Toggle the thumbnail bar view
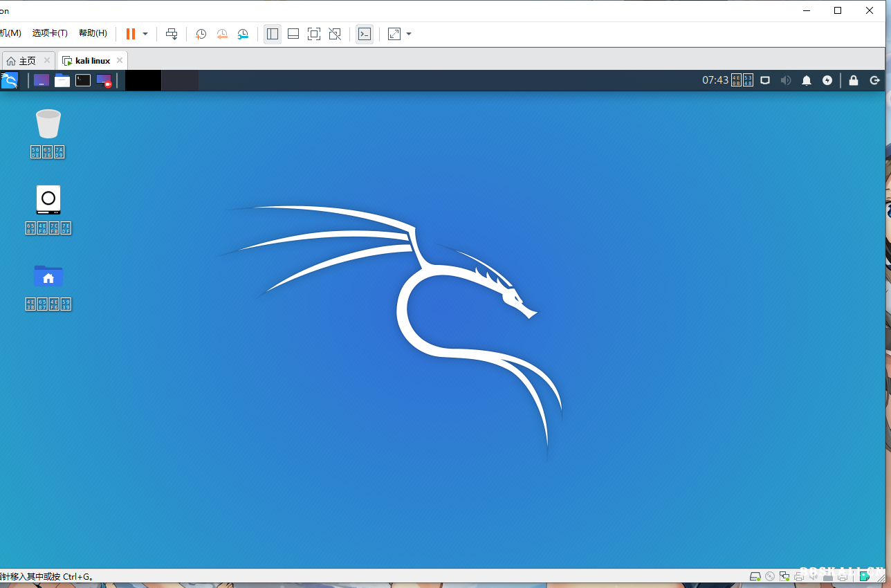This screenshot has width=891, height=588. tap(293, 34)
